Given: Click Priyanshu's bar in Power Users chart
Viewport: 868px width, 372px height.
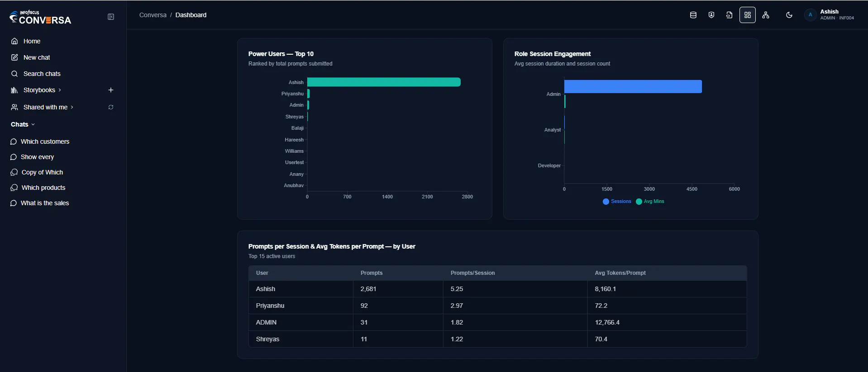Looking at the screenshot, I should pyautogui.click(x=308, y=94).
